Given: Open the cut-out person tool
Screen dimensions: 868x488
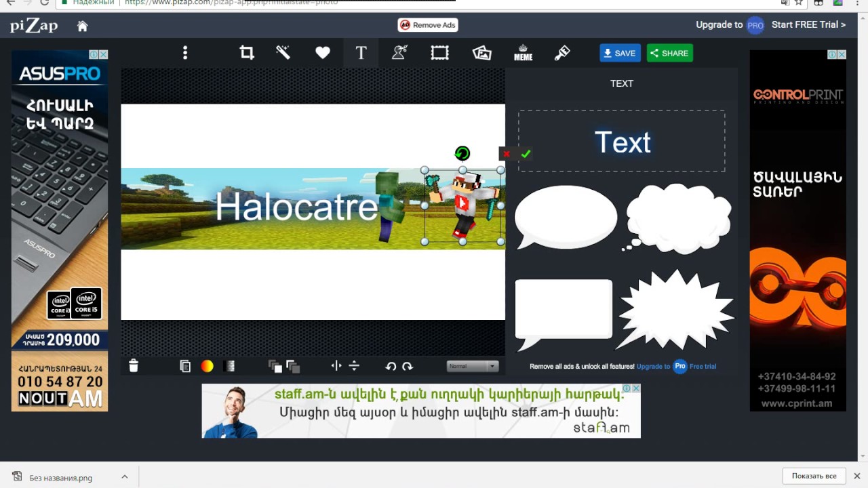Looking at the screenshot, I should point(399,52).
